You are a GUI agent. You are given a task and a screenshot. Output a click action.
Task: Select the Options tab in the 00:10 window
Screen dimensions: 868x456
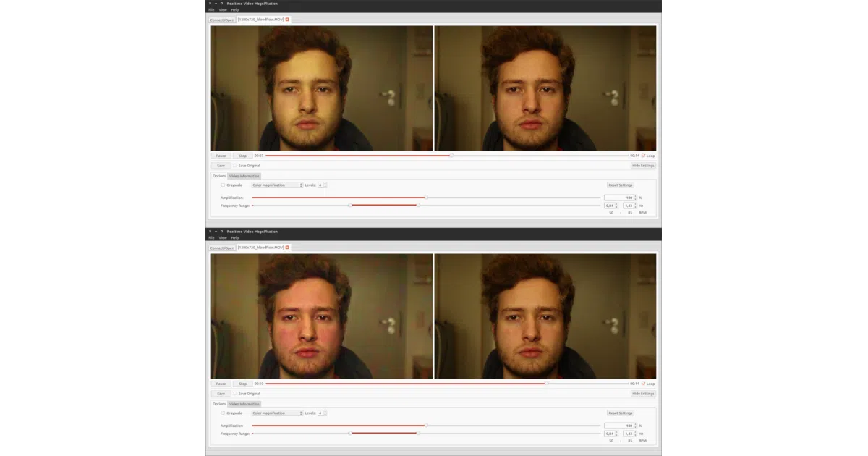coord(219,404)
